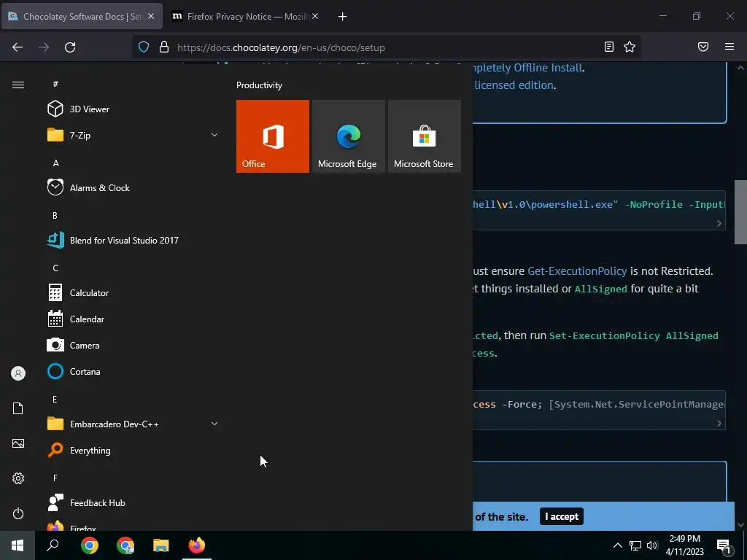The width and height of the screenshot is (747, 560).
Task: Open a new Firefox tab
Action: tap(343, 17)
